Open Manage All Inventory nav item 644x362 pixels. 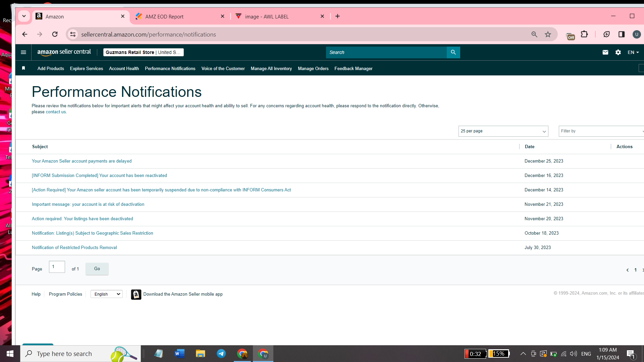(271, 68)
